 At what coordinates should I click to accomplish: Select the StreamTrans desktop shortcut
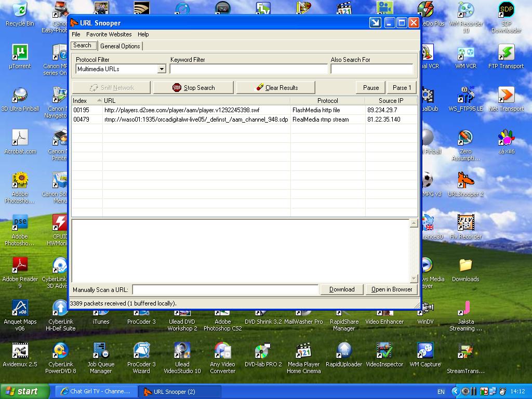pyautogui.click(x=465, y=358)
